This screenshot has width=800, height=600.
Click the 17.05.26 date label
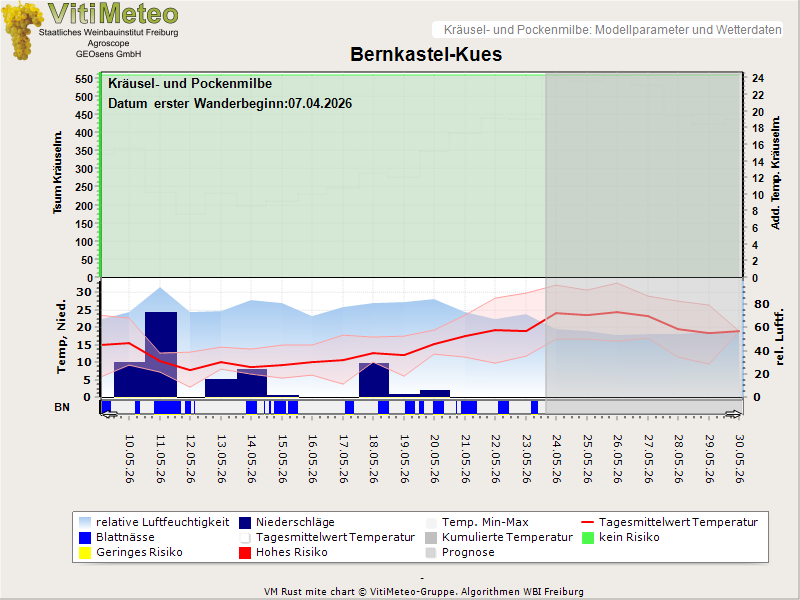pos(343,459)
